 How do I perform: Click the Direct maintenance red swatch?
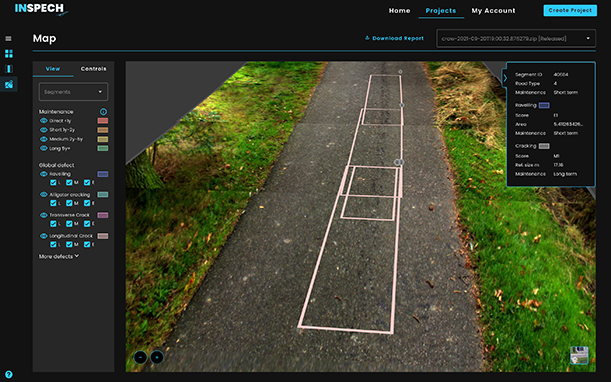click(103, 121)
